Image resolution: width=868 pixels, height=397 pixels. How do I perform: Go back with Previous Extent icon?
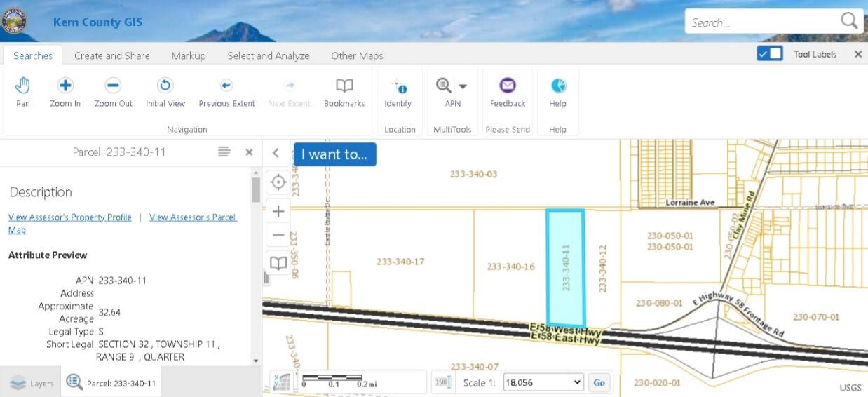[226, 86]
